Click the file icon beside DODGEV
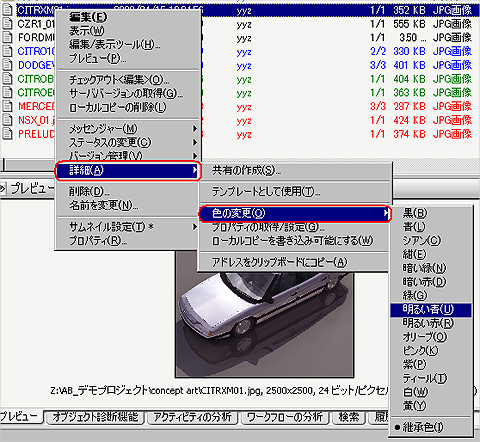 click(7, 65)
